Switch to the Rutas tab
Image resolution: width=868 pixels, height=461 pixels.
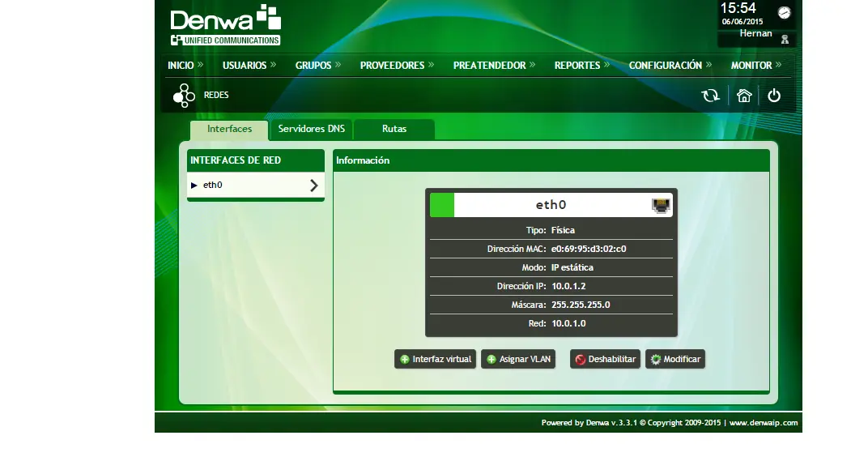[394, 129]
